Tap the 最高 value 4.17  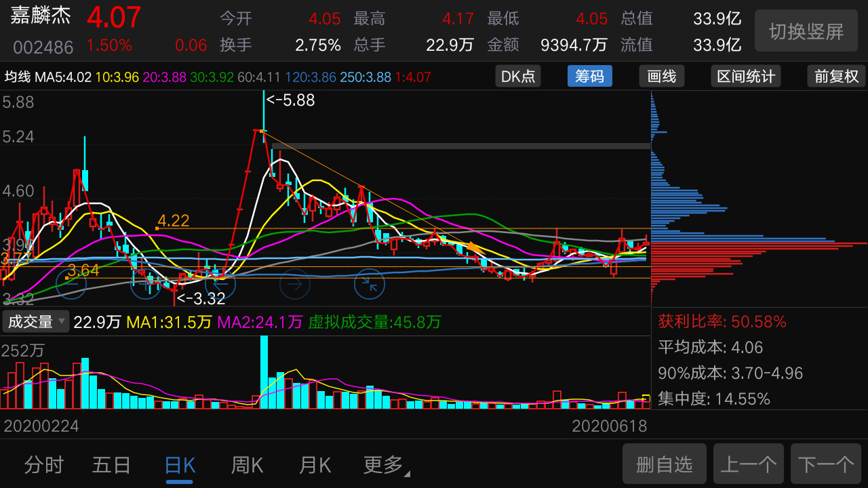pyautogui.click(x=458, y=19)
